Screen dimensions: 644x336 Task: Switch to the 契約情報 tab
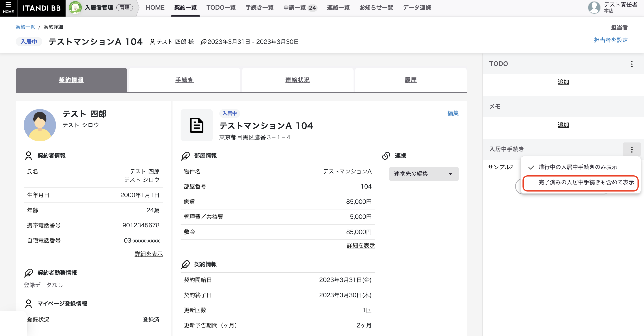(x=71, y=80)
